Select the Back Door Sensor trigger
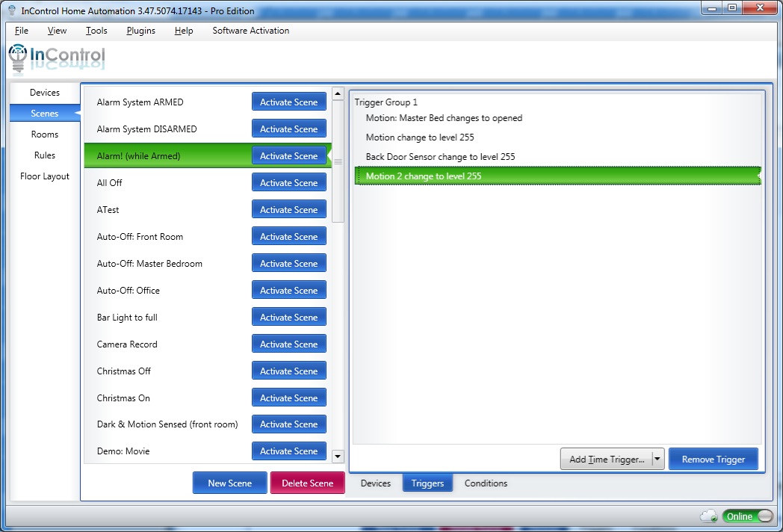783x532 pixels. 440,157
